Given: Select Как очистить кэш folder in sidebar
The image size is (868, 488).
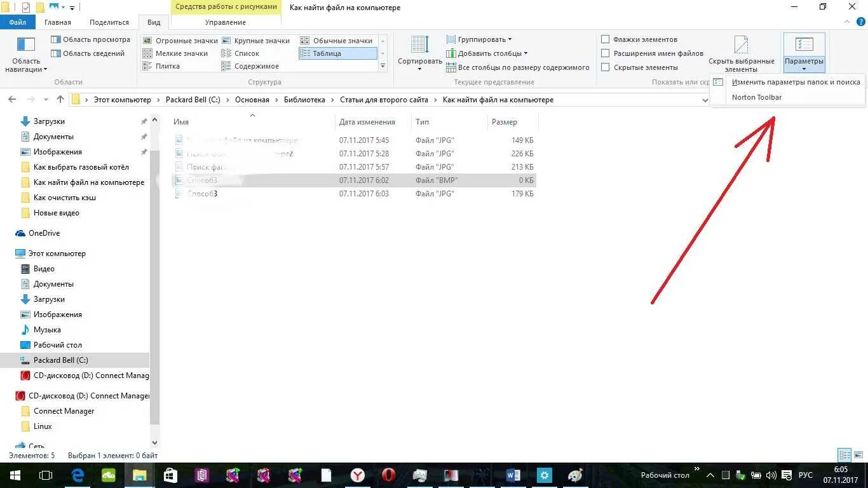Looking at the screenshot, I should [x=65, y=198].
